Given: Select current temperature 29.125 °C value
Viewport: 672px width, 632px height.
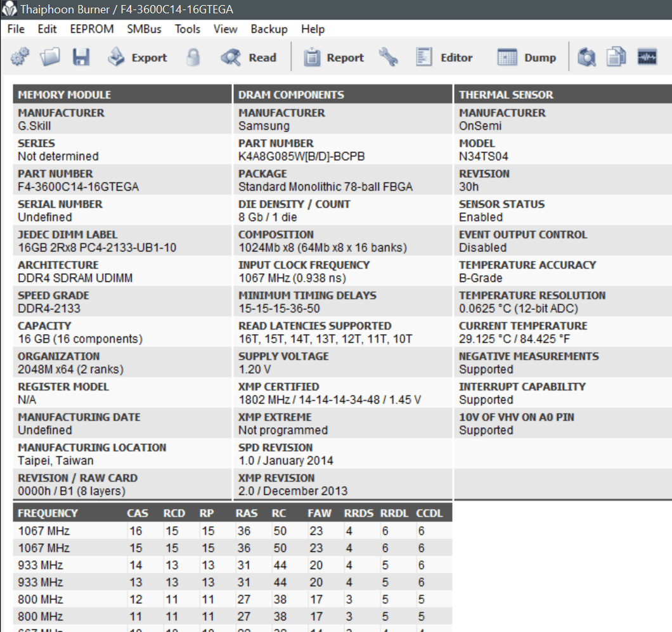Looking at the screenshot, I should (514, 339).
